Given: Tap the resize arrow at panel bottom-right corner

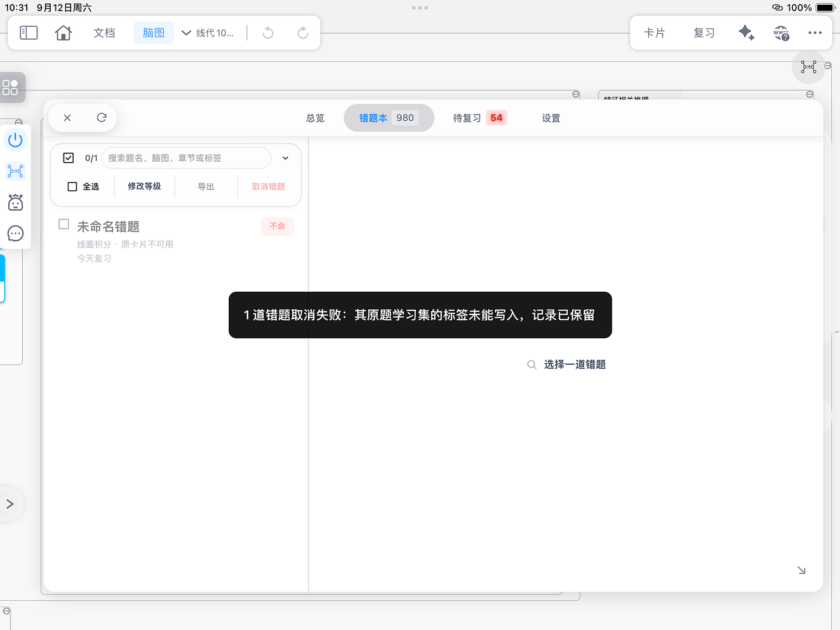Looking at the screenshot, I should point(801,570).
